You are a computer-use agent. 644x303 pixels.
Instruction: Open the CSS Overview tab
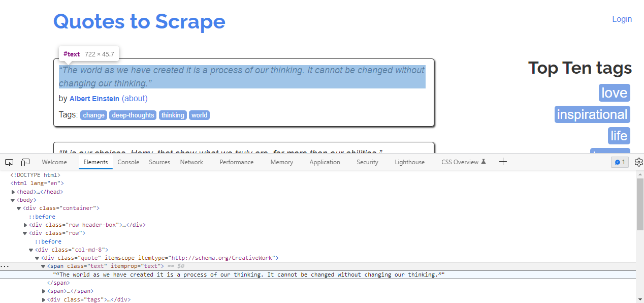(460, 162)
